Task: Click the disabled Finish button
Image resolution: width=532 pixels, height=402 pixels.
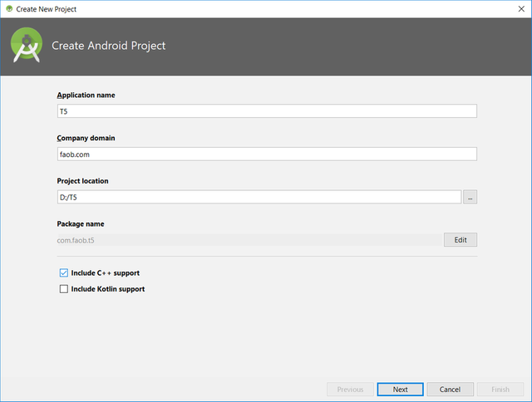Action: coord(500,390)
